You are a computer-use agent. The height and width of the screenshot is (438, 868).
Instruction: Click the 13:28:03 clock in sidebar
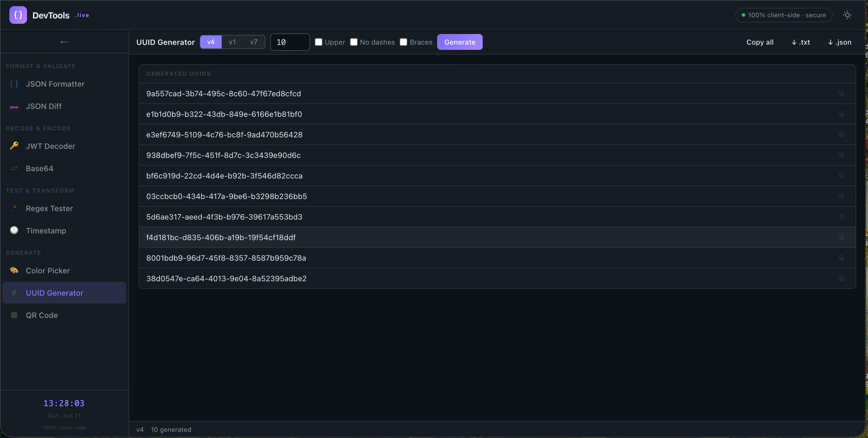[x=64, y=403]
